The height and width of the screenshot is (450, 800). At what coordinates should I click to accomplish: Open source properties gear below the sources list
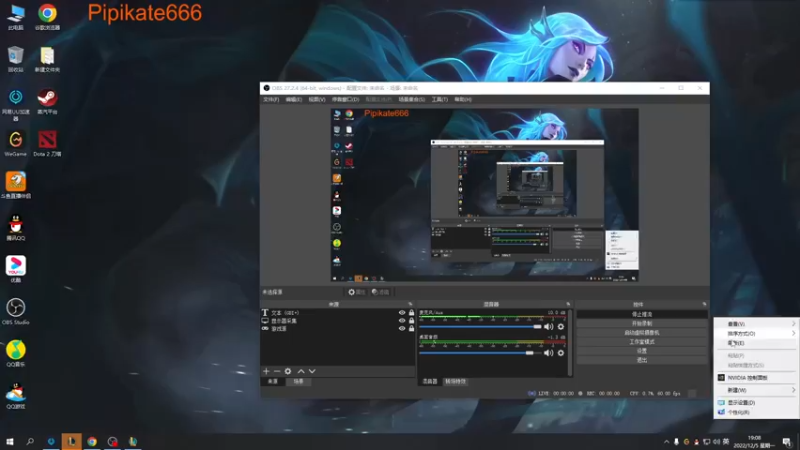[x=288, y=371]
